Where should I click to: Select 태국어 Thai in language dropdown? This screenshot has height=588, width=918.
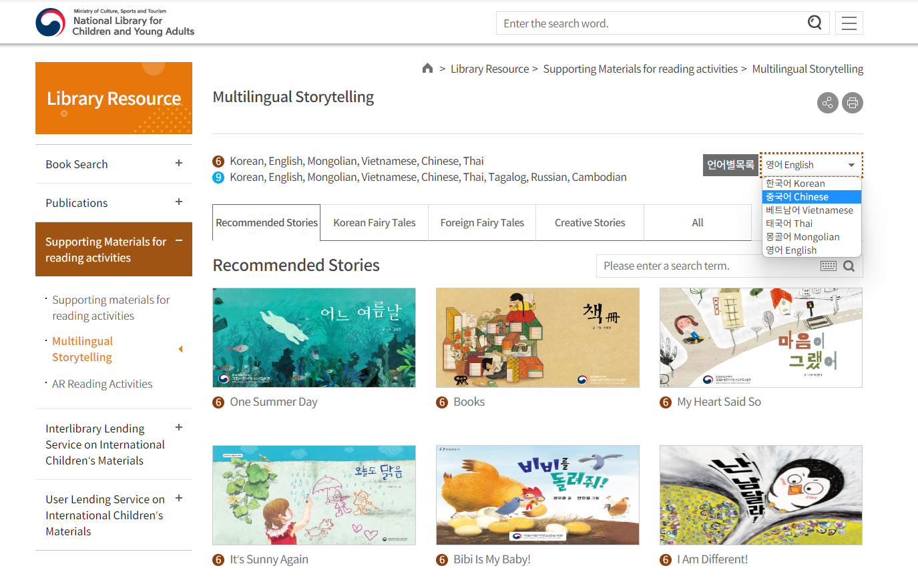click(812, 224)
